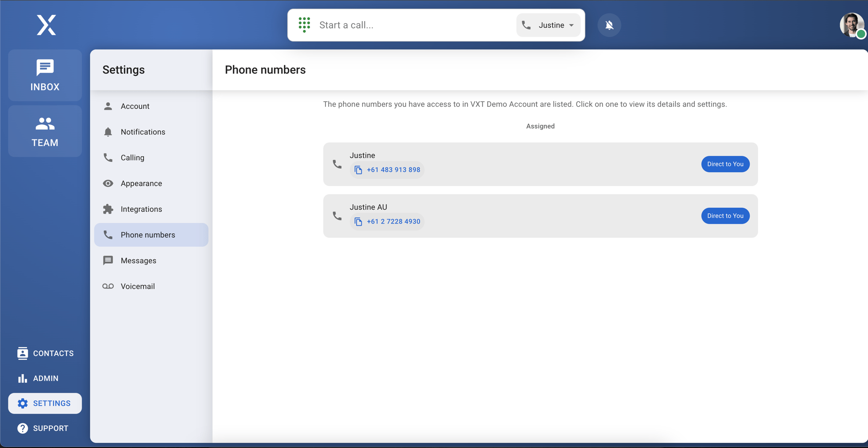This screenshot has width=868, height=448.
Task: Open the Justine caller ID dropdown
Action: [x=548, y=25]
